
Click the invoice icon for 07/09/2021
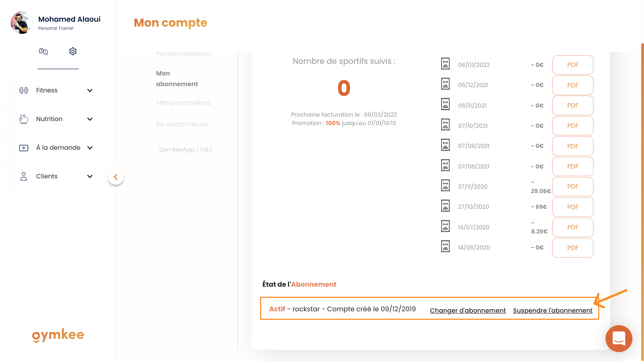[445, 145]
